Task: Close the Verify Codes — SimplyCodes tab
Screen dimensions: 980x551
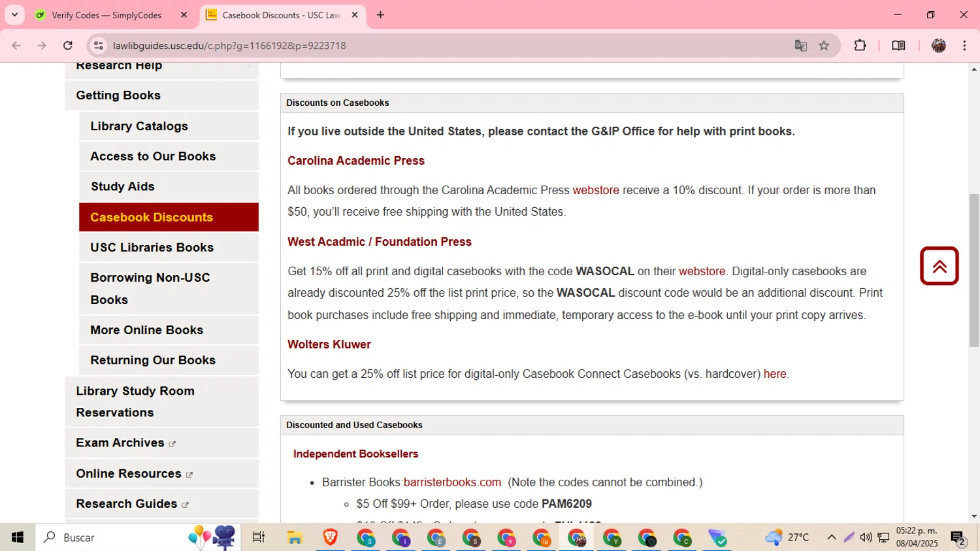Action: [184, 15]
